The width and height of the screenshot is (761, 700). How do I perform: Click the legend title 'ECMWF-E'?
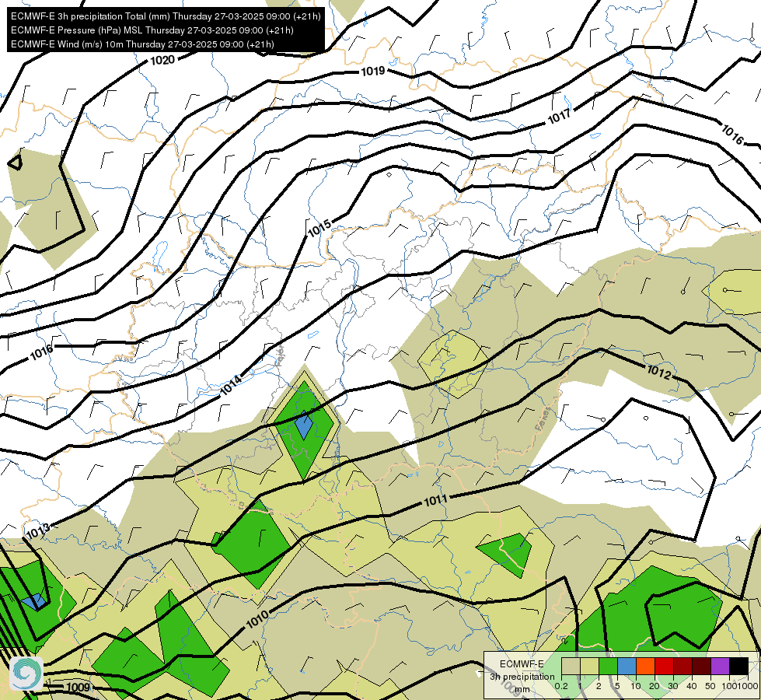pyautogui.click(x=522, y=664)
